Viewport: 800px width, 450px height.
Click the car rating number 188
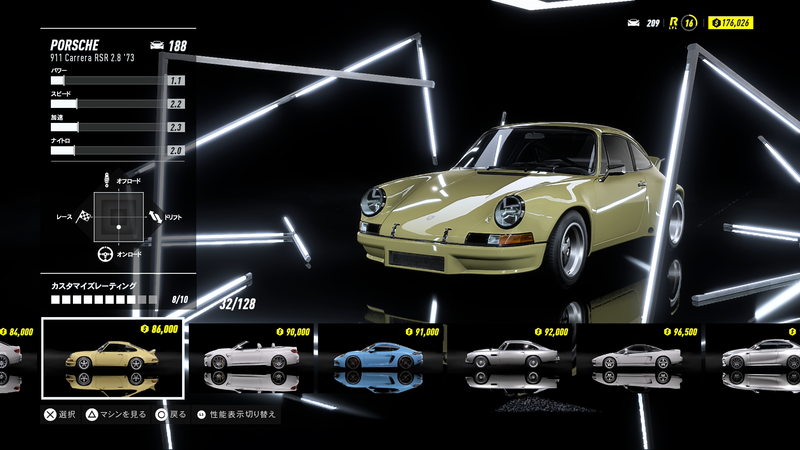(178, 46)
